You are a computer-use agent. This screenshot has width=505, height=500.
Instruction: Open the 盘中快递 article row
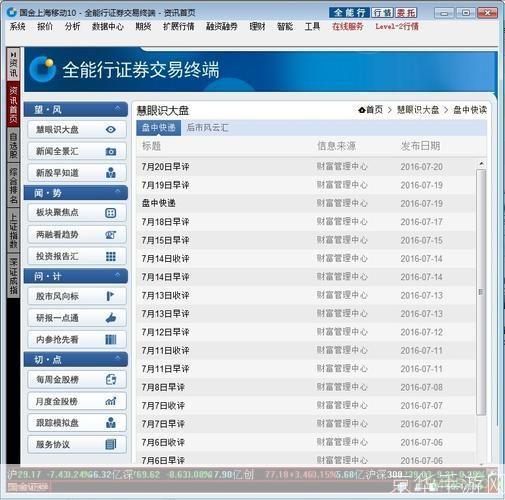pyautogui.click(x=306, y=203)
